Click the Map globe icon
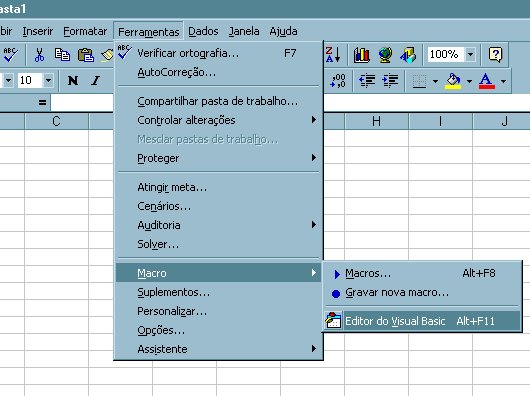The height and width of the screenshot is (396, 530). tap(385, 55)
